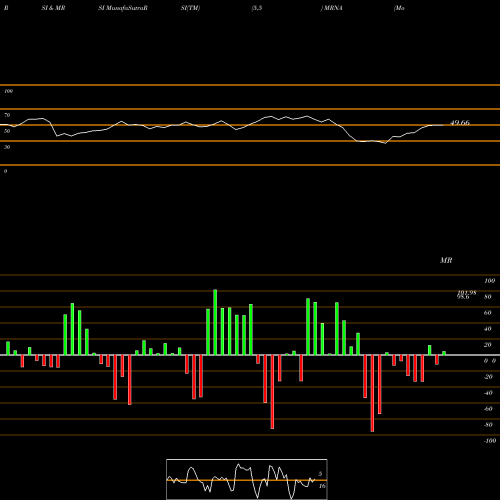Click the MR axis label 60
Image resolution: width=500 pixels, height=500 pixels.
pyautogui.click(x=488, y=313)
